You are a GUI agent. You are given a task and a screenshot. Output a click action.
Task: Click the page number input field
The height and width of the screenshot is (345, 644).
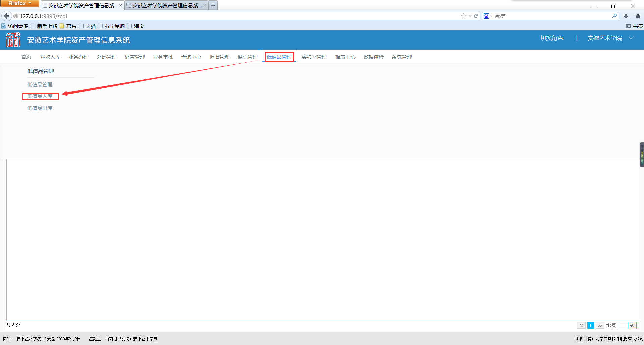623,325
